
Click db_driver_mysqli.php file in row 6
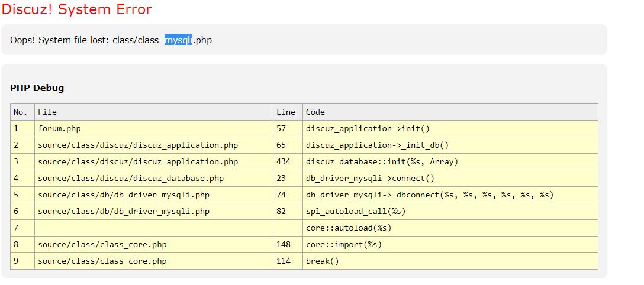click(154, 211)
